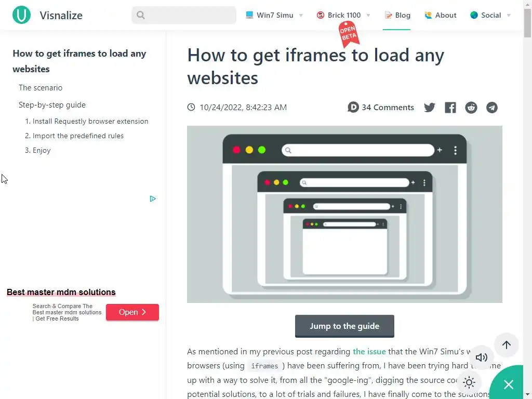Click the nested browser windows illustration
This screenshot has height=399, width=532.
point(344,214)
